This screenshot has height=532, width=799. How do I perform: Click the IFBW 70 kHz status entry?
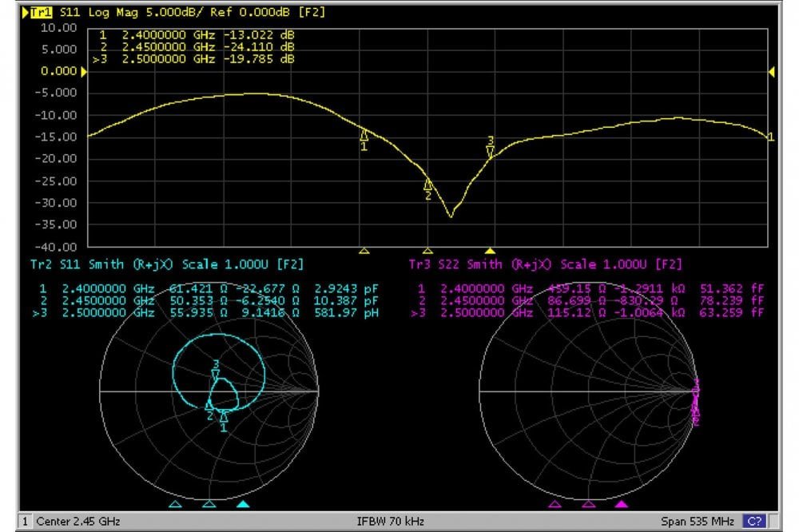coord(391,522)
